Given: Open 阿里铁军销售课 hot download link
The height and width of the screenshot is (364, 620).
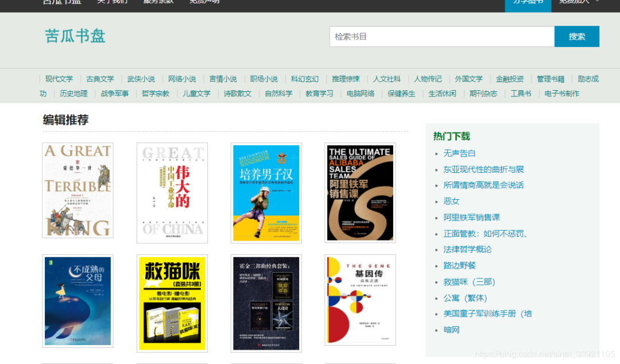Looking at the screenshot, I should [472, 217].
